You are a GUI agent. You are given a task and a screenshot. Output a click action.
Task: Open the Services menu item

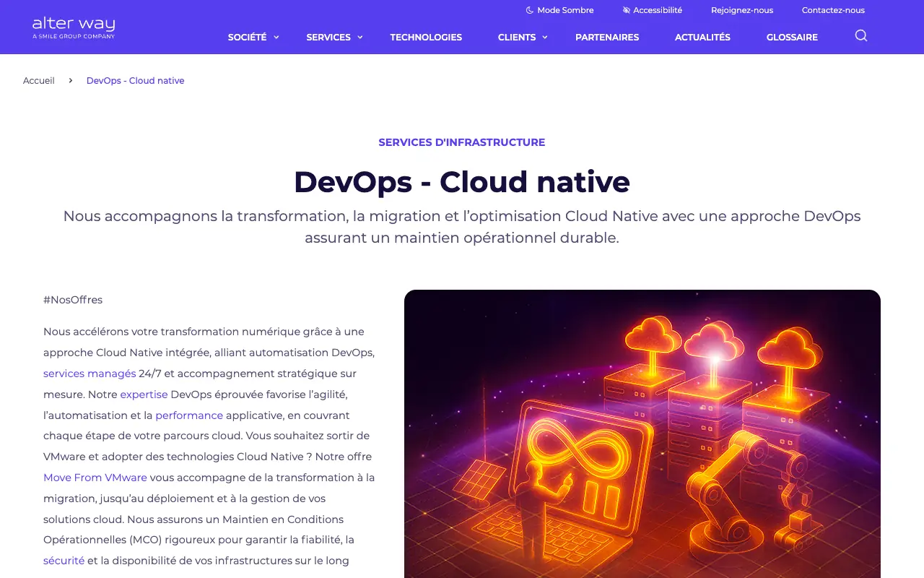click(328, 37)
